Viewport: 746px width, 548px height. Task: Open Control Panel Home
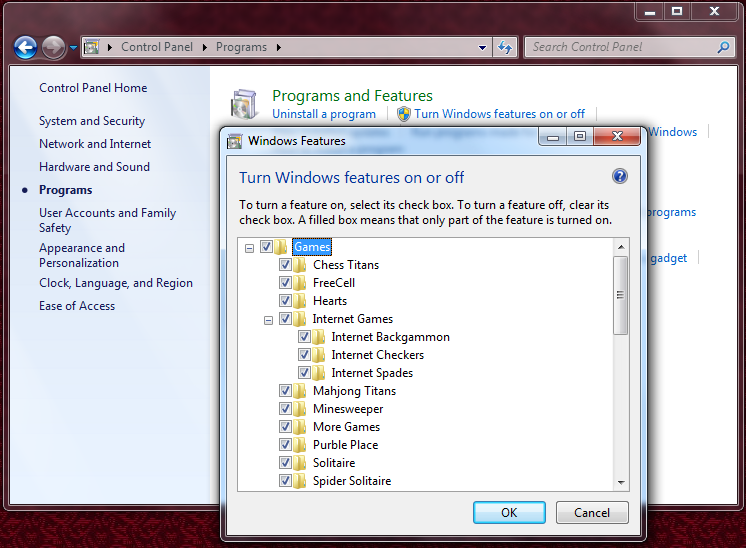[93, 88]
